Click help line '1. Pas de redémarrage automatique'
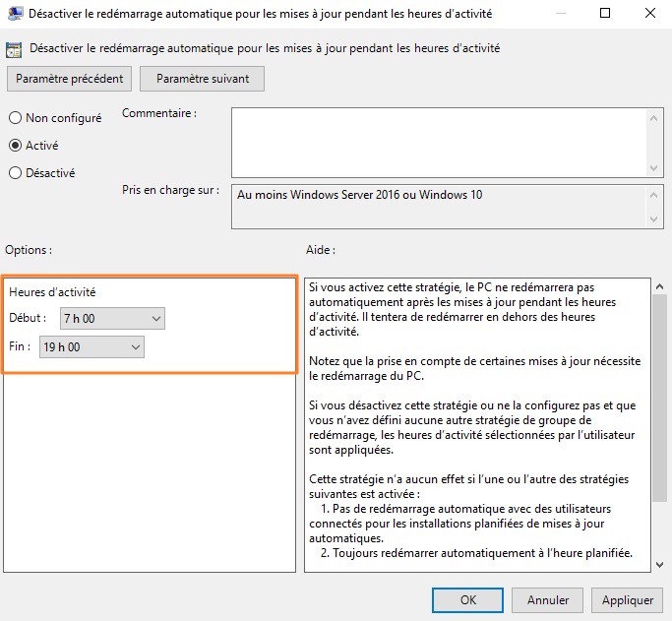 pyautogui.click(x=459, y=524)
